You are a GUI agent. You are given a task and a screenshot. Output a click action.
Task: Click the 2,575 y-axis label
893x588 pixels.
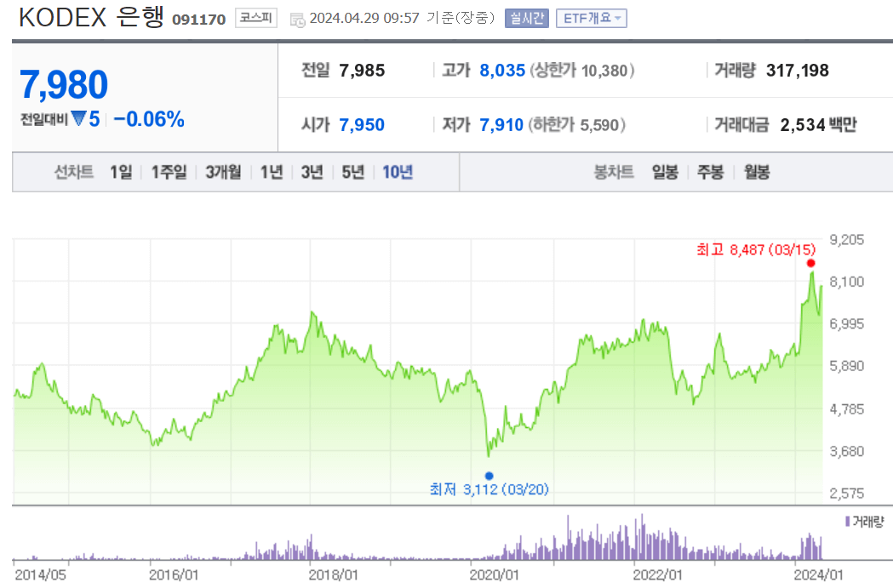[847, 493]
